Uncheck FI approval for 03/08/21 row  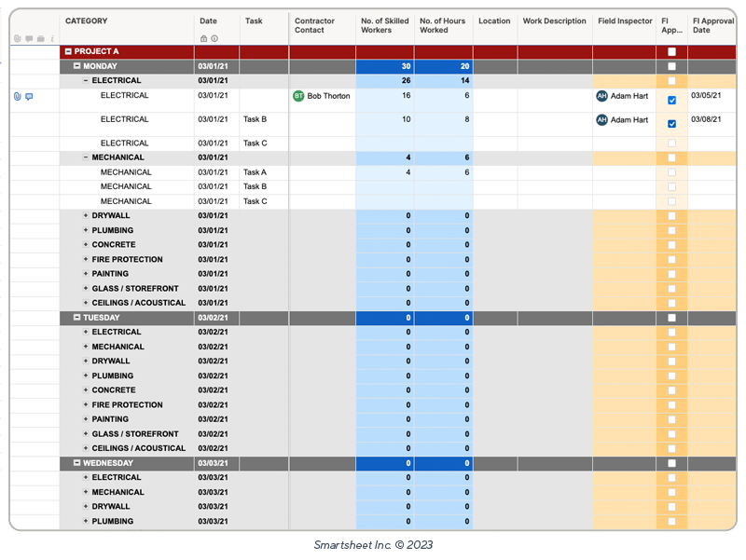point(671,124)
